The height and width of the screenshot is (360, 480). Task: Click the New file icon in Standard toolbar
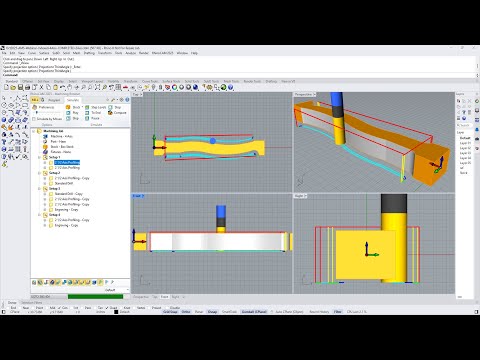[x=6, y=87]
